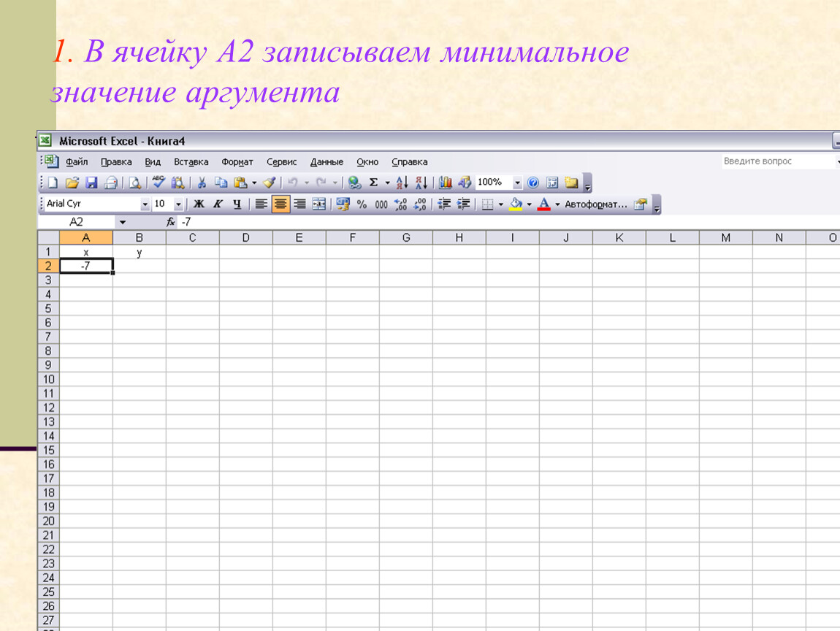Apply yellow fill color bucket
840x631 pixels.
(x=516, y=204)
